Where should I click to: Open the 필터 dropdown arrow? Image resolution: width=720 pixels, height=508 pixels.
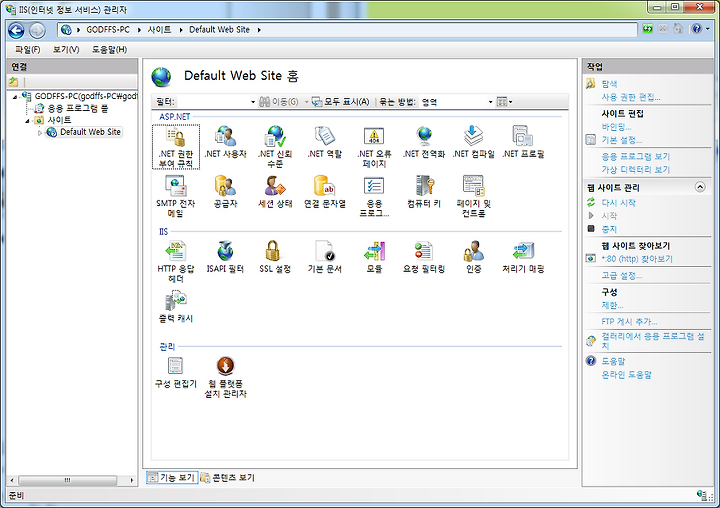(x=253, y=102)
